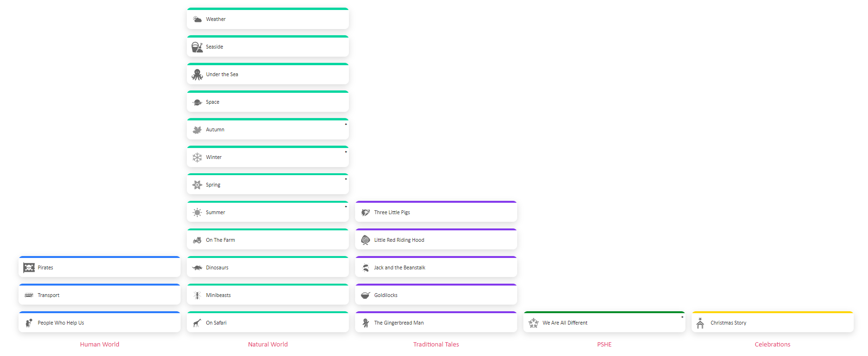Click the small dot on Autumn card
This screenshot has height=356, width=868.
point(346,124)
